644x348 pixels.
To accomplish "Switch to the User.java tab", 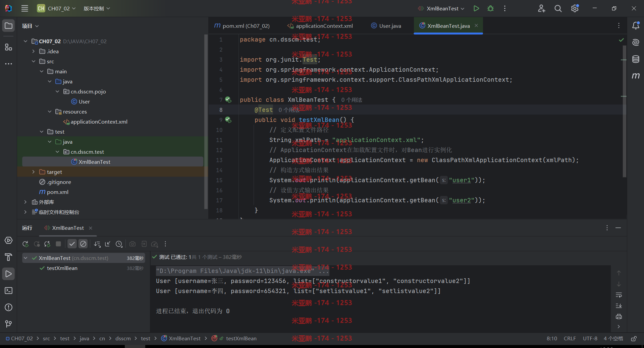I will 386,26.
